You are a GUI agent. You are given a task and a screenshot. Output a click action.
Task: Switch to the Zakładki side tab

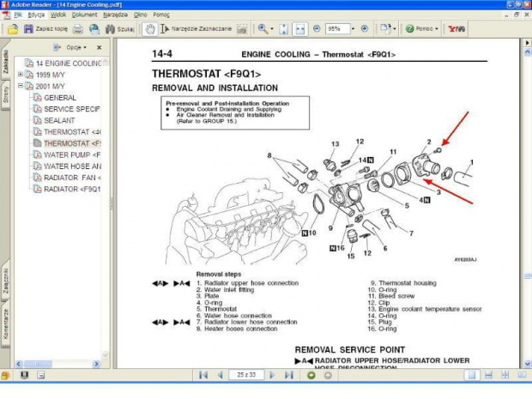pyautogui.click(x=5, y=62)
